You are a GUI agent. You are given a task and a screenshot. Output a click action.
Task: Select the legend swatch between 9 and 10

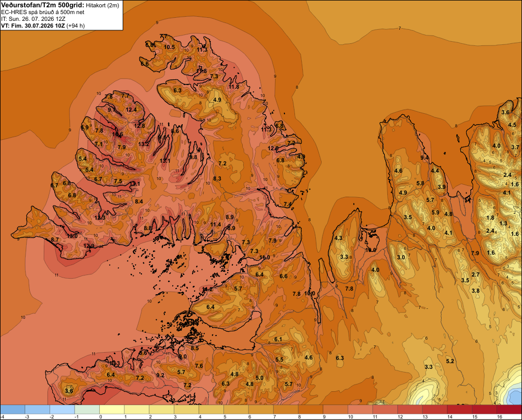tap(335, 410)
